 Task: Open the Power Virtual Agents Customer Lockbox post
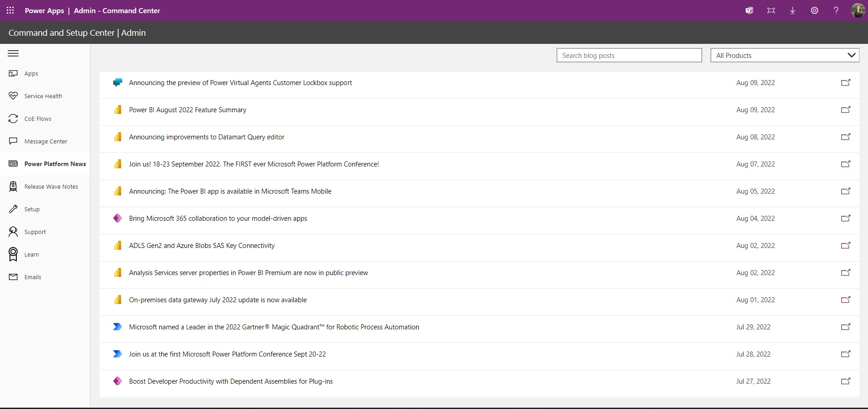[240, 83]
